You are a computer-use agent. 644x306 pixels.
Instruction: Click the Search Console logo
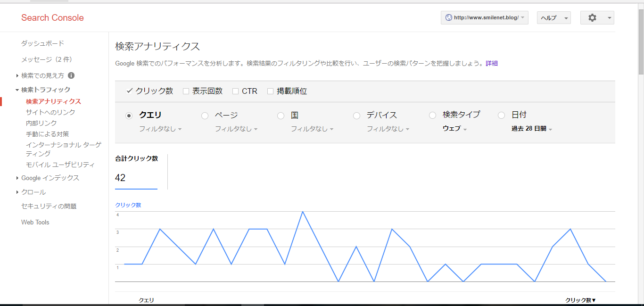coord(52,18)
